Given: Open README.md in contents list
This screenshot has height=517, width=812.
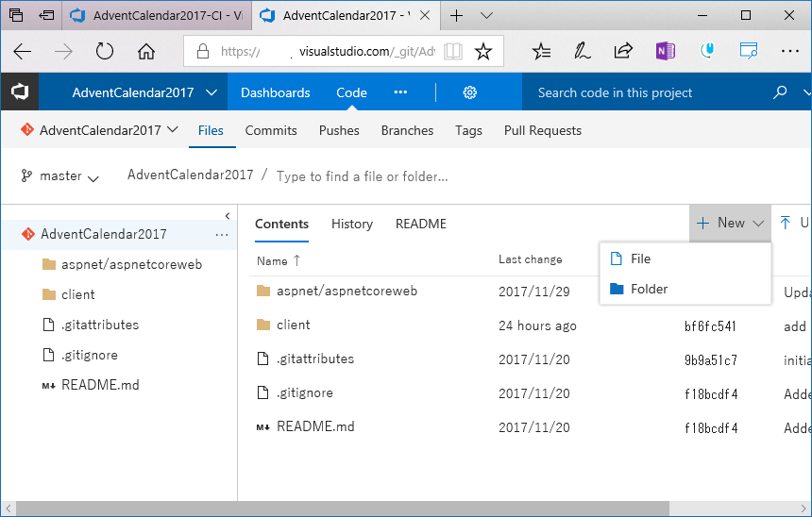Looking at the screenshot, I should (315, 426).
